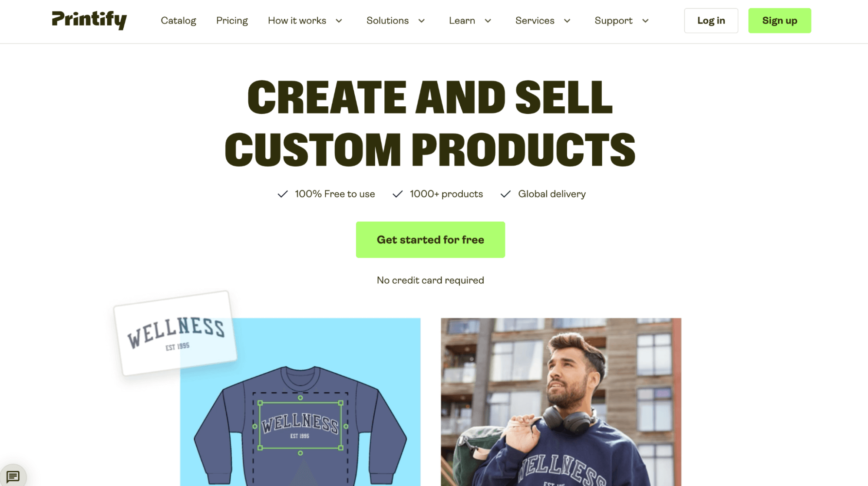Expand the How it works chevron
868x486 pixels.
339,21
